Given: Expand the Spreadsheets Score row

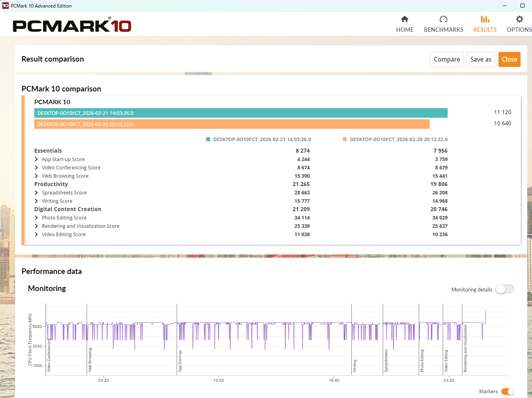Looking at the screenshot, I should click(x=36, y=193).
